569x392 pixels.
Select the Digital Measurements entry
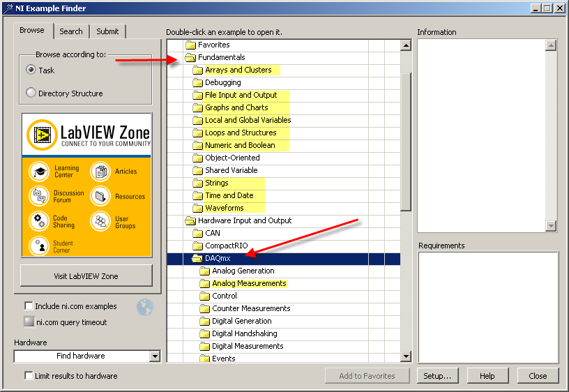point(248,346)
